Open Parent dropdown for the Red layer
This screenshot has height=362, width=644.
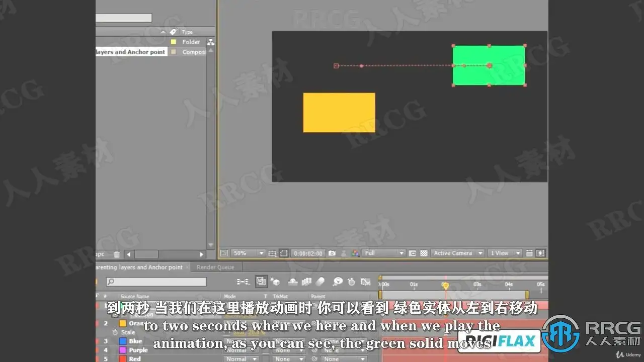(344, 359)
